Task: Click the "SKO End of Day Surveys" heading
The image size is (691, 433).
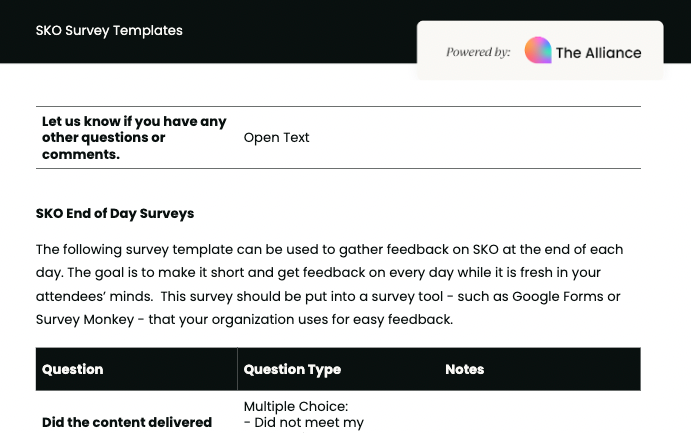Action: 115,213
